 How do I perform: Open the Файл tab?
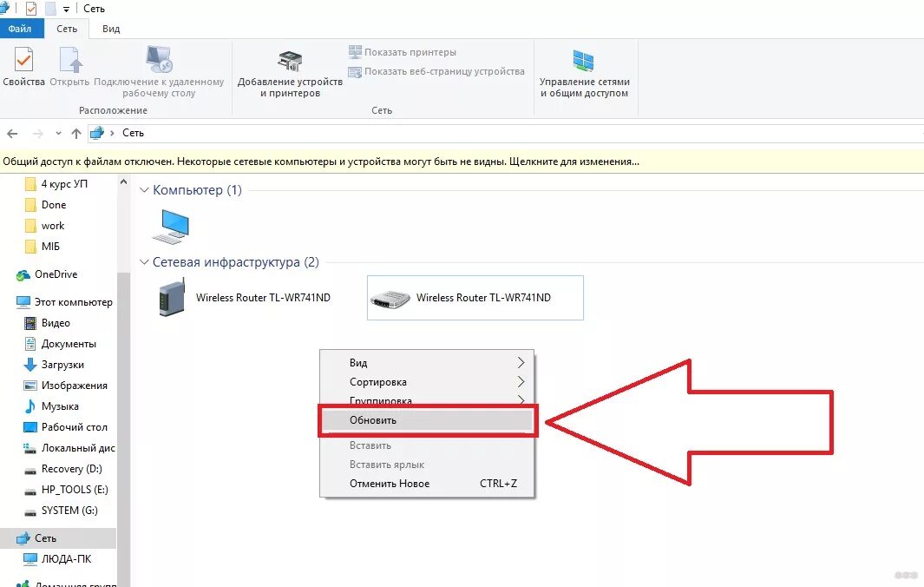tap(20, 29)
